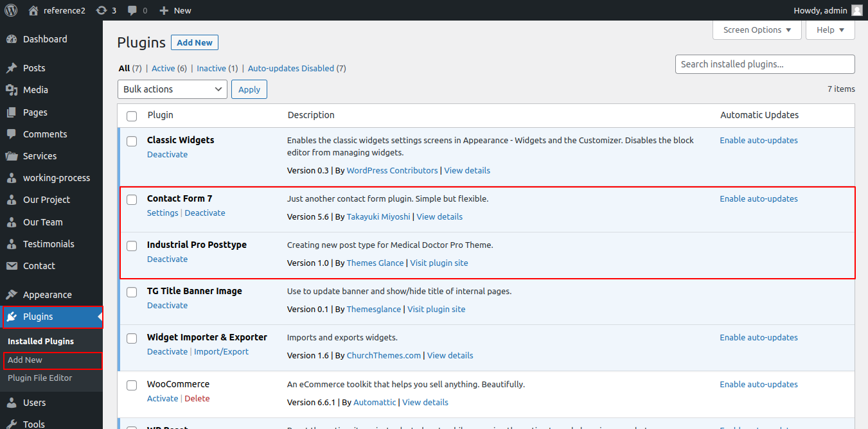Click the Search installed plugins field
The image size is (868, 429).
(765, 64)
